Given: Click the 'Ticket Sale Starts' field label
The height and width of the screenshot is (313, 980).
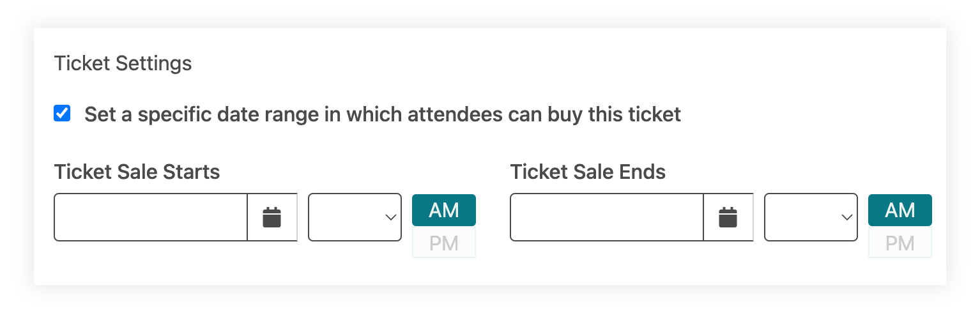Looking at the screenshot, I should pos(137,172).
